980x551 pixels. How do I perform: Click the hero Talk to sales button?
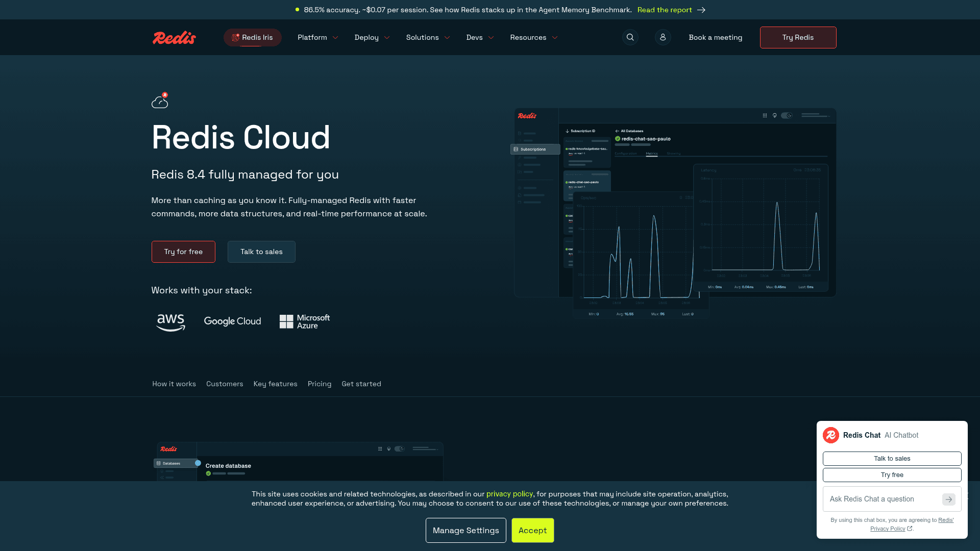261,252
